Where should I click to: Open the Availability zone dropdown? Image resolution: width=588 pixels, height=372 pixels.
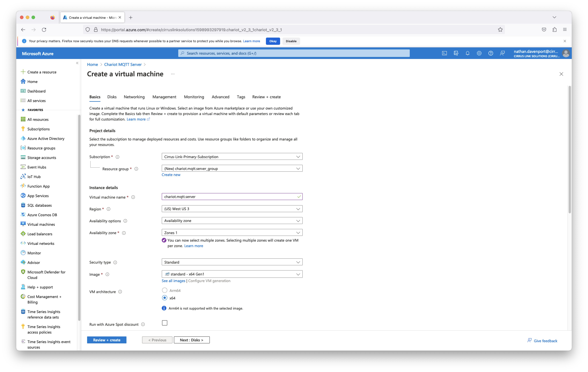(232, 233)
